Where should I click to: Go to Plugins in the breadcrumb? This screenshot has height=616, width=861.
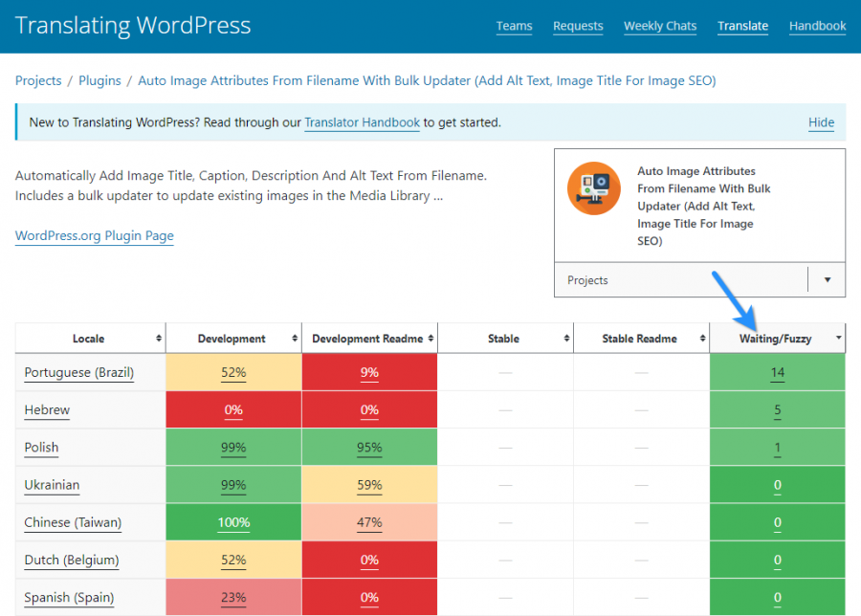click(99, 80)
